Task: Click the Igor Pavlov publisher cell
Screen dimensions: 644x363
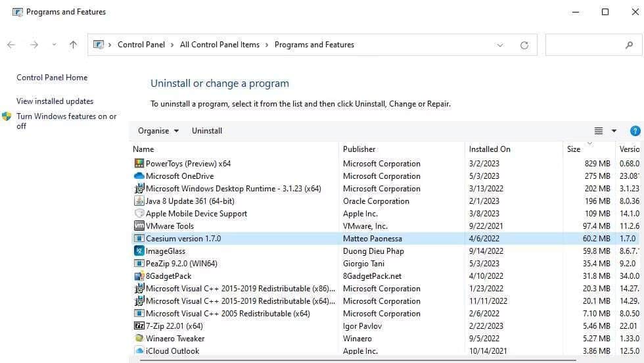Action: [362, 326]
